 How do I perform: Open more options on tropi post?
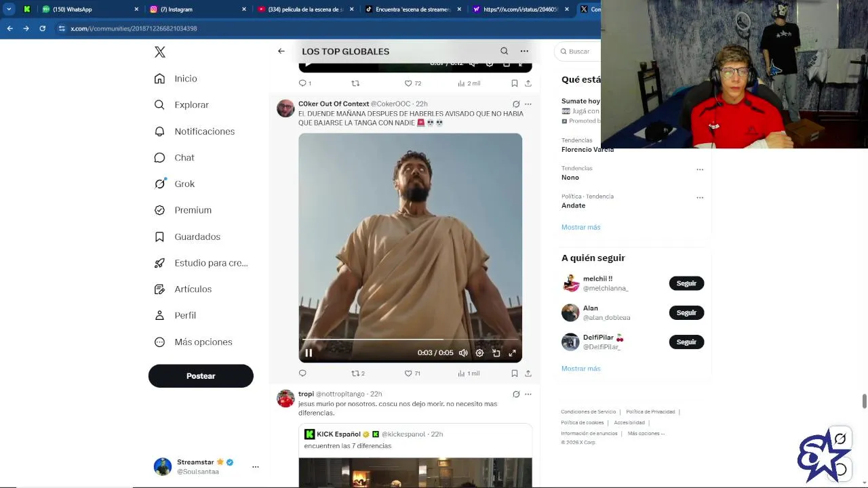(528, 394)
